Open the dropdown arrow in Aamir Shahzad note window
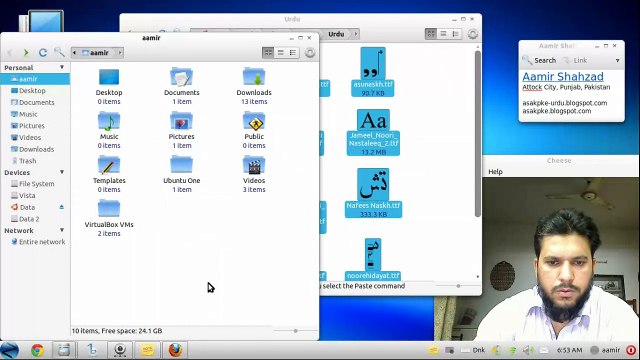Image resolution: width=640 pixels, height=360 pixels. (x=618, y=60)
